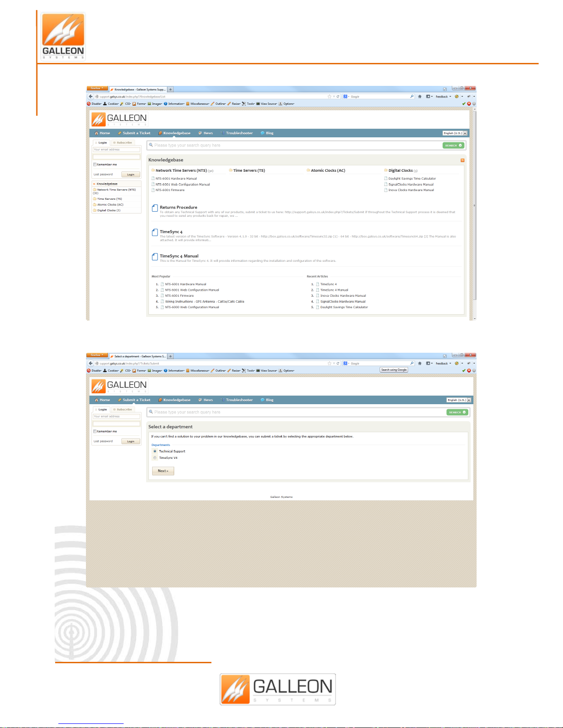Click the RSS feed icon beside Knowledgebase heading
The image size is (563, 728).
pos(462,160)
